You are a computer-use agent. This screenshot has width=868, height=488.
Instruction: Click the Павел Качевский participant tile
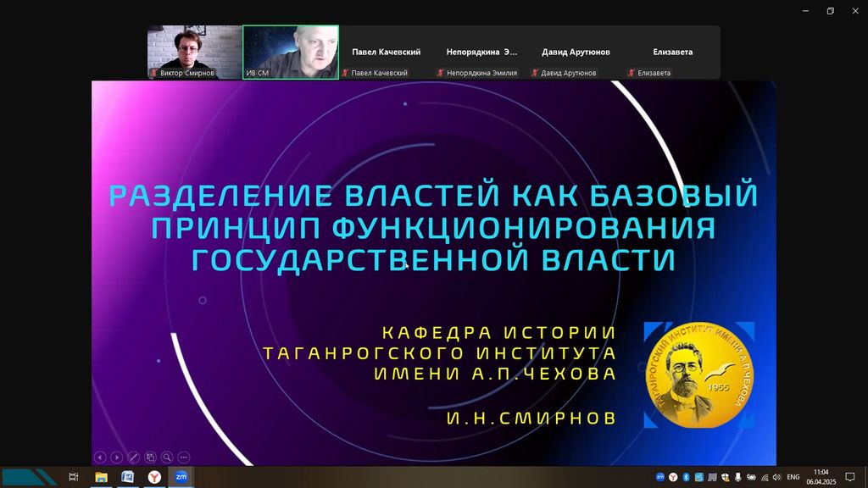click(386, 52)
